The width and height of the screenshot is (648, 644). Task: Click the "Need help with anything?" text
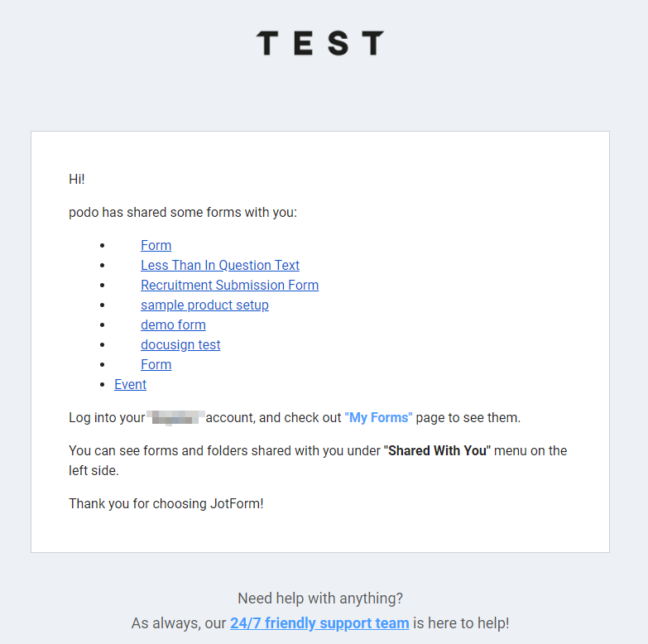[x=320, y=598]
